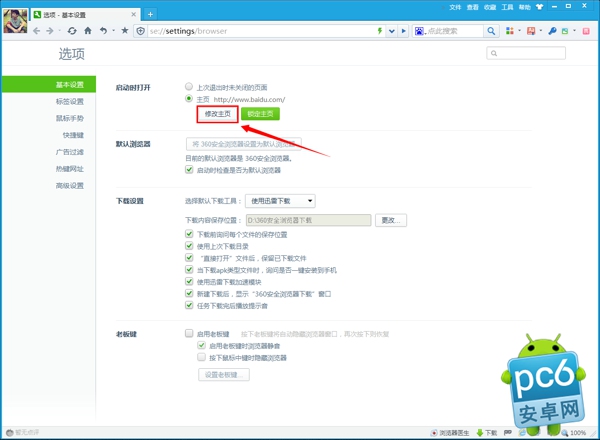Click the user avatar in top-left corner
This screenshot has width=600, height=440.
click(x=14, y=17)
